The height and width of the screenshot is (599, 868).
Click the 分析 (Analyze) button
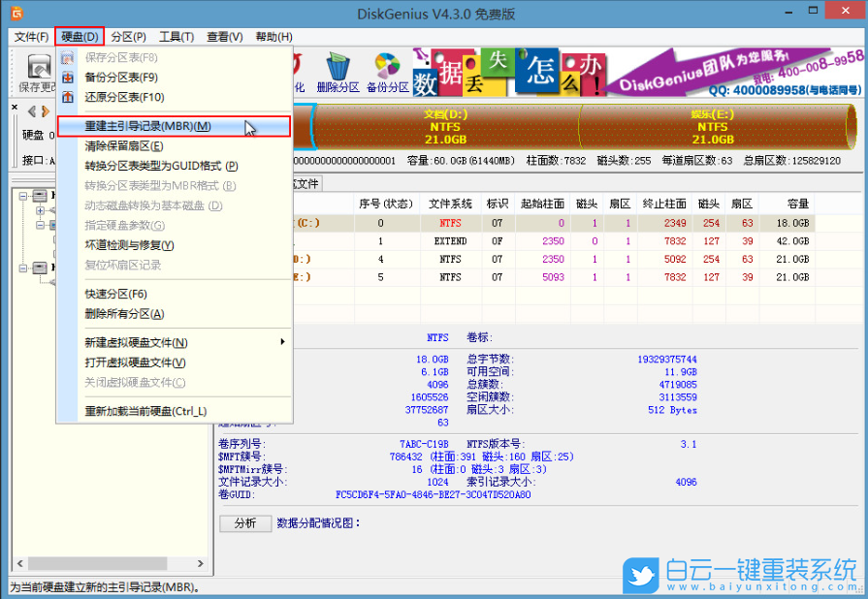pos(244,523)
